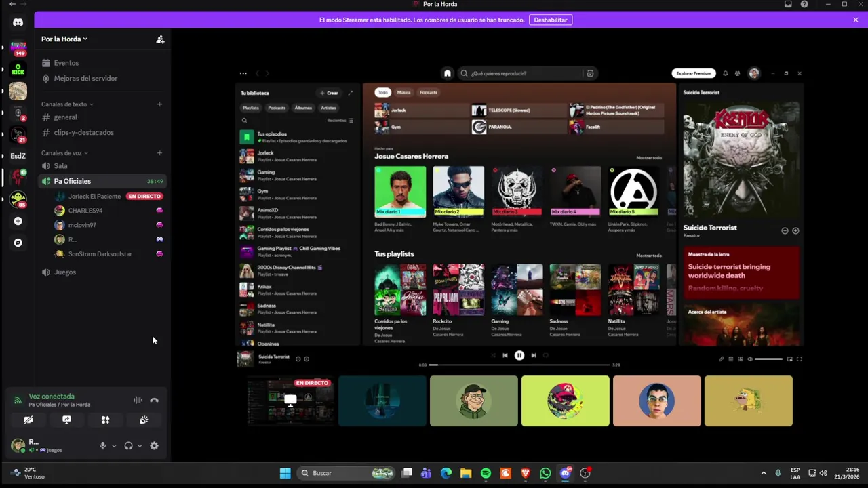Select the green cap cartoon participant tile
The image size is (868, 488).
[x=474, y=401]
